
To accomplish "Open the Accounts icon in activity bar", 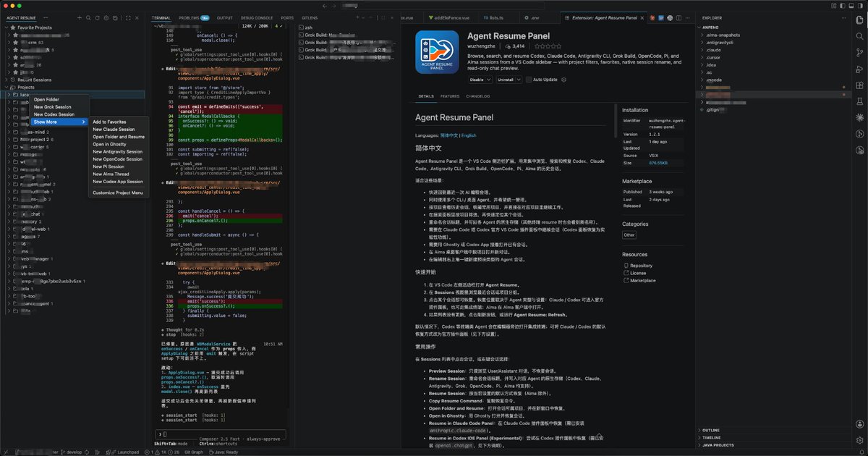I will pos(860,423).
